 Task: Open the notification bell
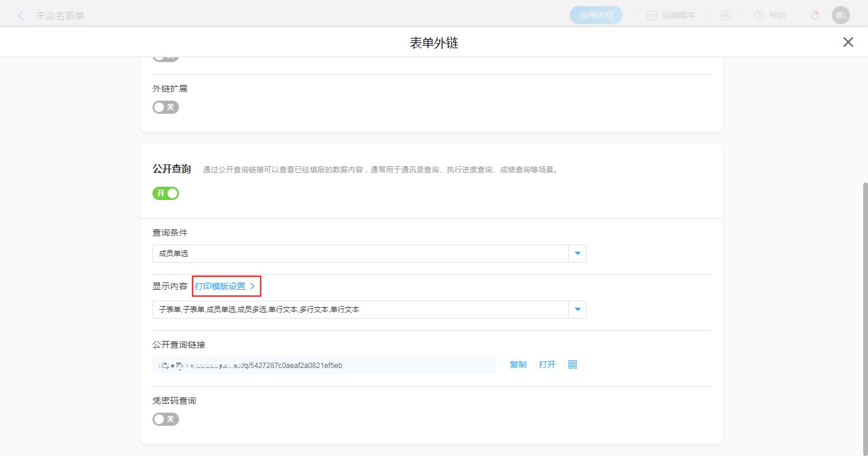[x=815, y=16]
